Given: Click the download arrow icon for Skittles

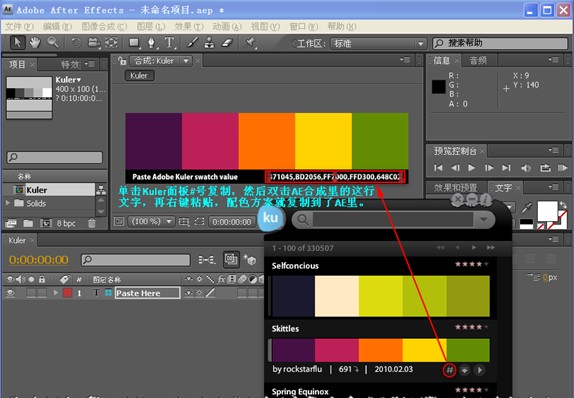Looking at the screenshot, I should click(x=464, y=370).
